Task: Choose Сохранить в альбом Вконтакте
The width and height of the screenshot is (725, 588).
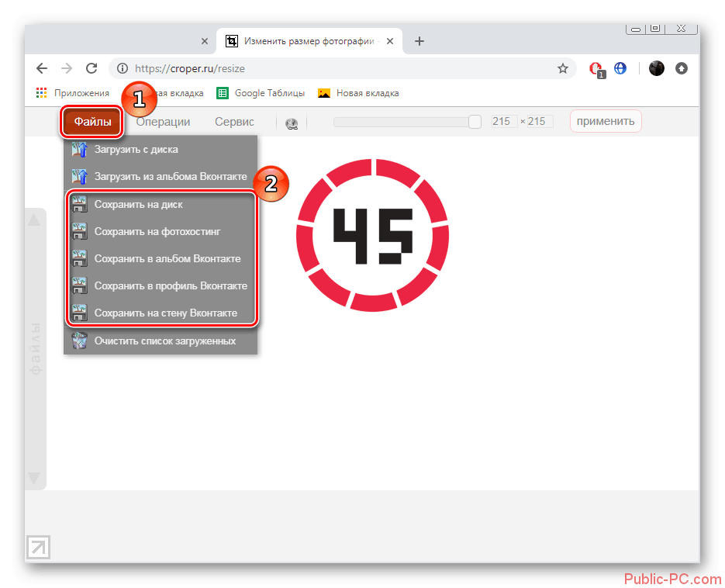Action: coord(161,258)
